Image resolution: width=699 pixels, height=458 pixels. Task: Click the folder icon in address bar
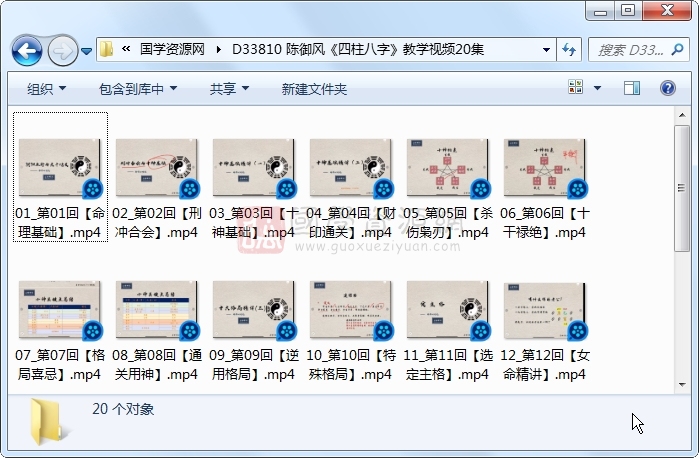tap(106, 49)
